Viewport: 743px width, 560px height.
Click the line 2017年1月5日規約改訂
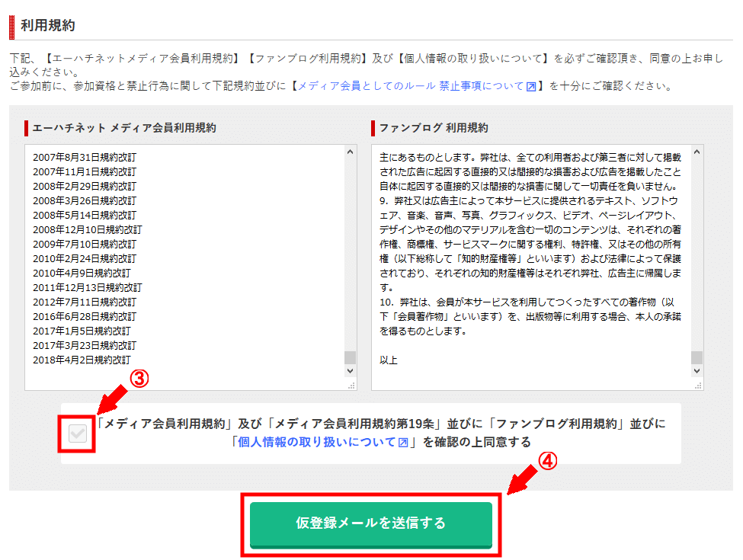pyautogui.click(x=82, y=331)
